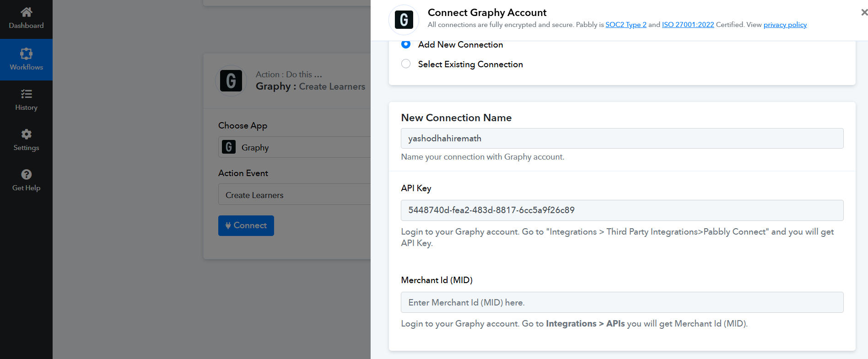This screenshot has width=868, height=359.
Task: Click Graphy icon in Choose App field
Action: 229,147
